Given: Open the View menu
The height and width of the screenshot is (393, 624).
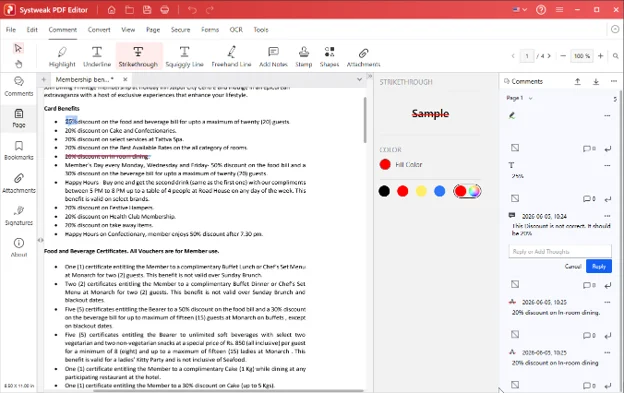Looking at the screenshot, I should pyautogui.click(x=128, y=29).
